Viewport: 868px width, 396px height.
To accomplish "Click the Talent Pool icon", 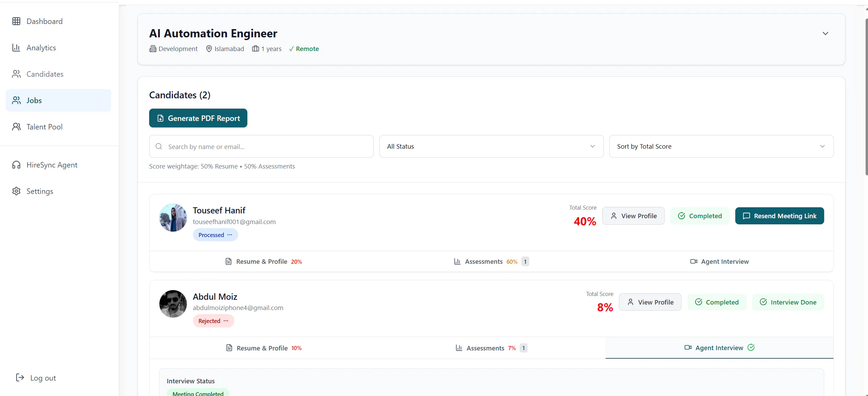I will (x=16, y=127).
